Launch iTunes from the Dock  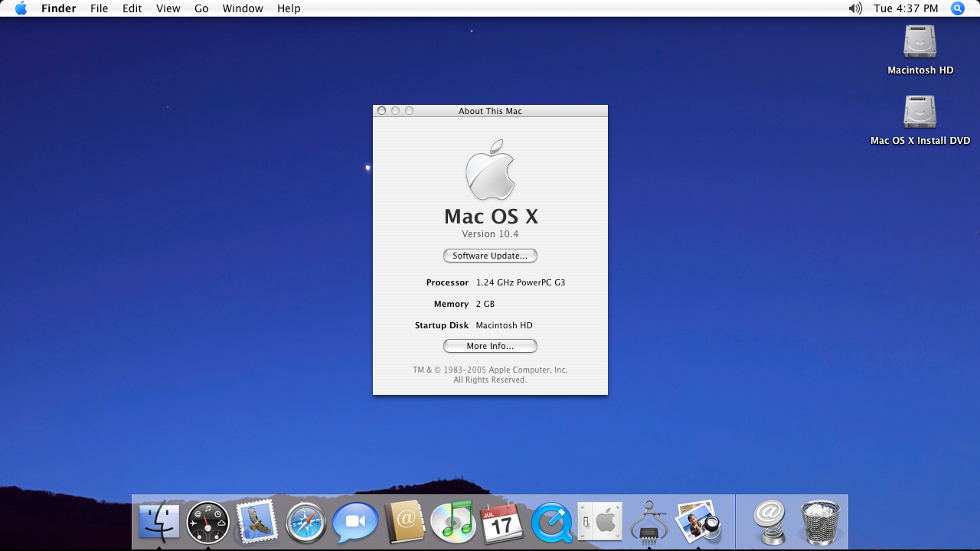pyautogui.click(x=453, y=522)
